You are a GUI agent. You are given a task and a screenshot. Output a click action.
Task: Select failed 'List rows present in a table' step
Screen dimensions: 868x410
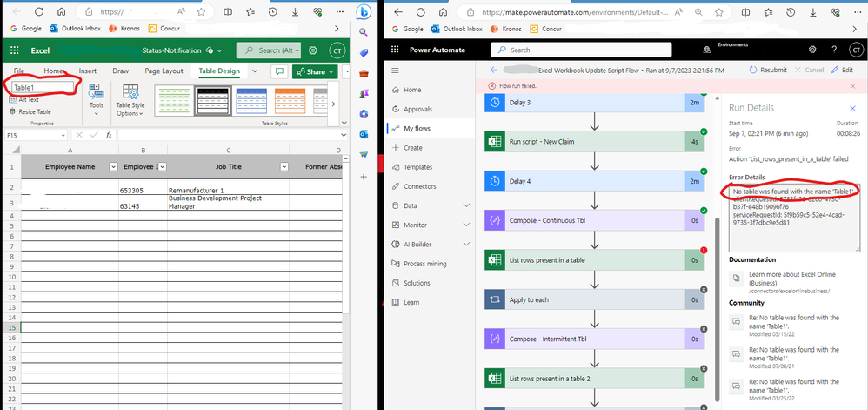tap(594, 260)
